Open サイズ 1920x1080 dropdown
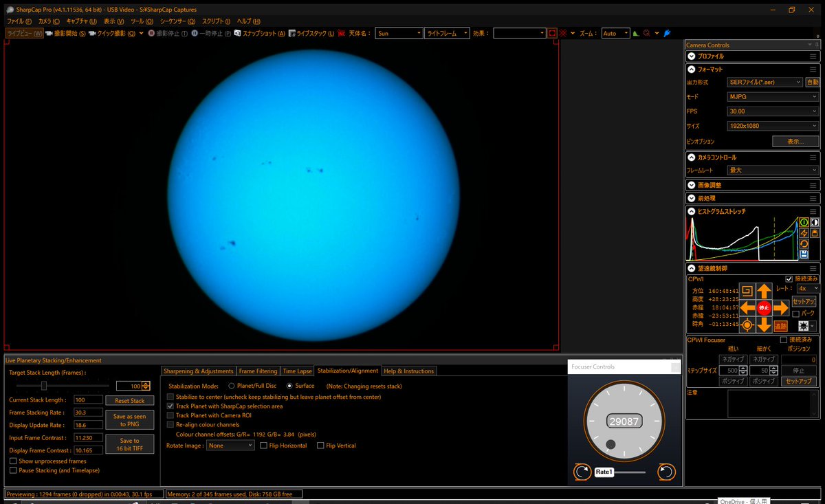The height and width of the screenshot is (504, 825). [x=773, y=126]
